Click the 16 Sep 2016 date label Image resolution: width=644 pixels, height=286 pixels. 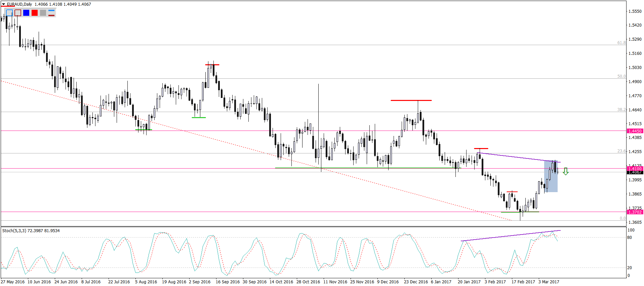228,282
